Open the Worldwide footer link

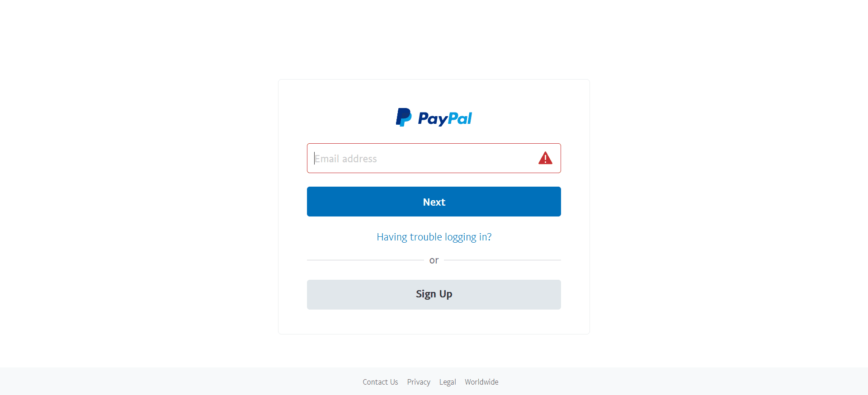(481, 382)
